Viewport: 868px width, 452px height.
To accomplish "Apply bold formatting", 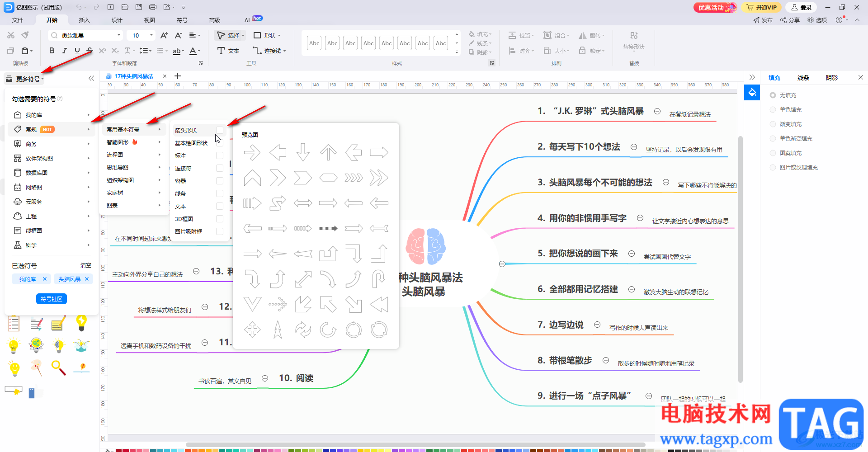I will click(x=52, y=51).
